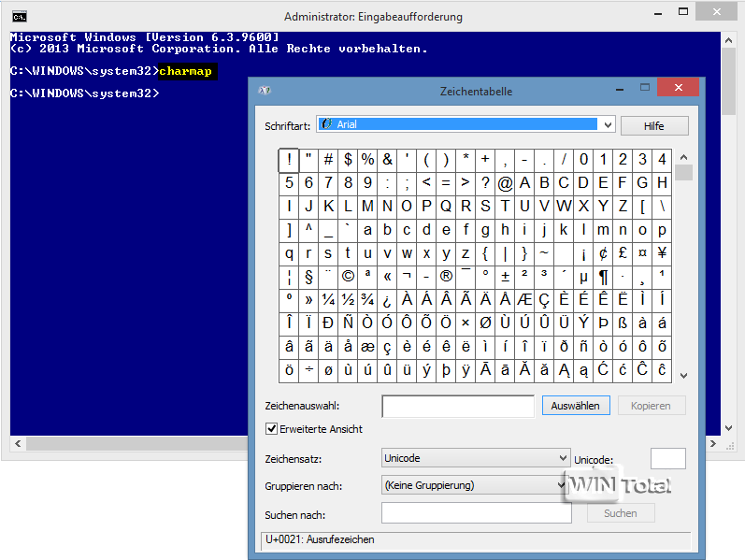745x560 pixels.
Task: Pick the @ character in the character grid
Action: coord(505,183)
